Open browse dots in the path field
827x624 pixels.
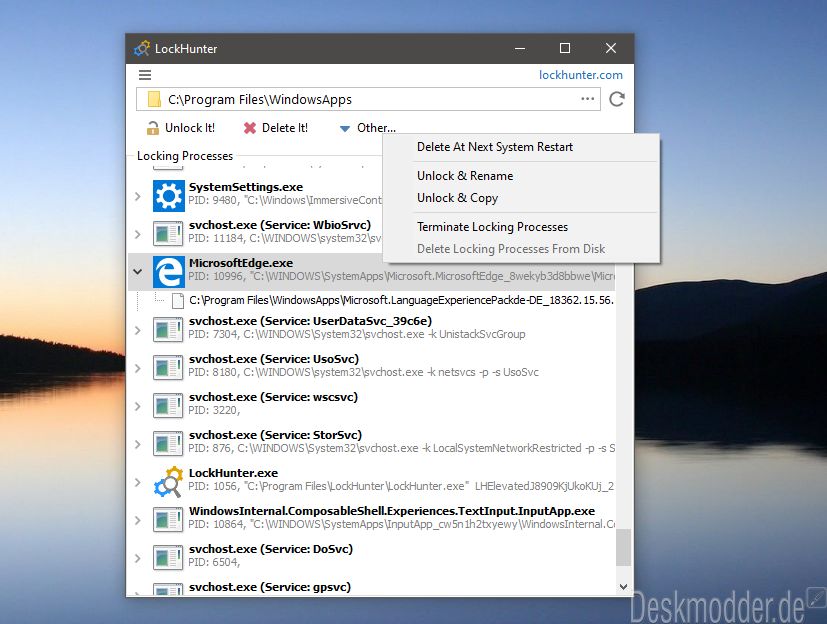(x=588, y=99)
